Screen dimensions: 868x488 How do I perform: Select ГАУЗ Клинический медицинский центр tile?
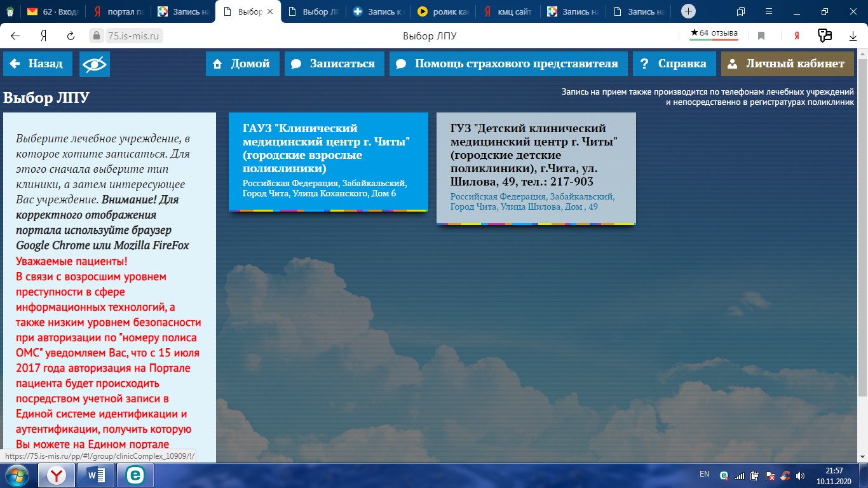(x=328, y=161)
